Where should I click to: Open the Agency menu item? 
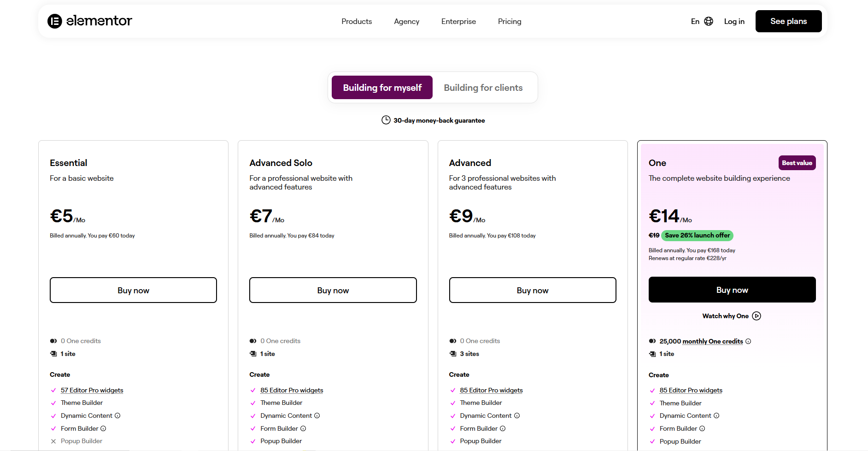pyautogui.click(x=407, y=21)
